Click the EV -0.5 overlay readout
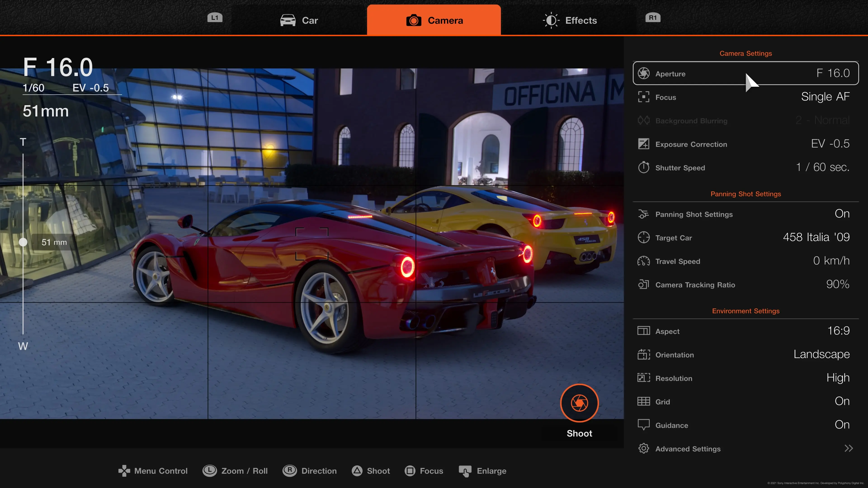 [91, 88]
